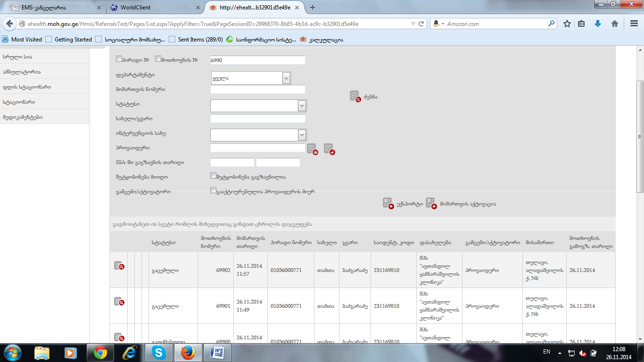Open the დეპარტამენტი dropdown

point(286,78)
